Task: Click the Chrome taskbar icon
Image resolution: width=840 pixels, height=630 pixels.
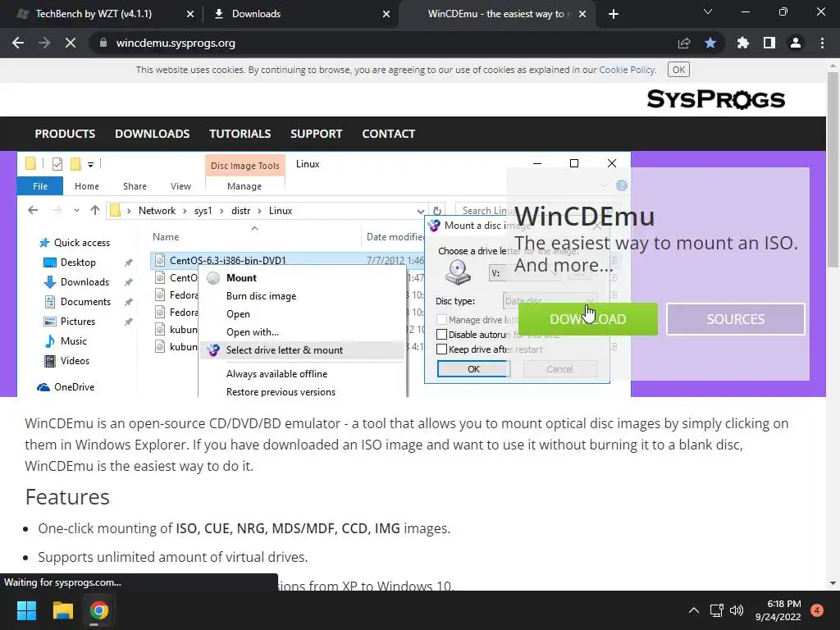Action: 98,610
